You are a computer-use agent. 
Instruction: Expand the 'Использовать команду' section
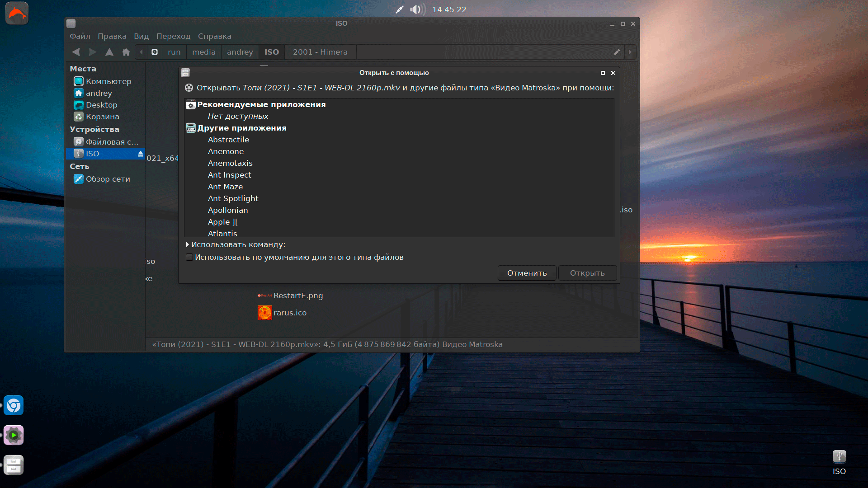pyautogui.click(x=188, y=244)
